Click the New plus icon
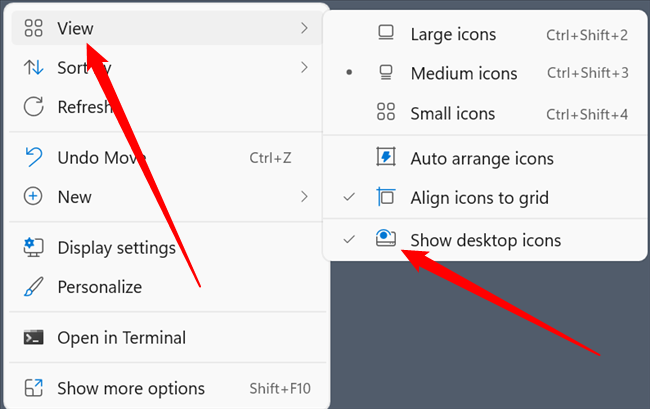The height and width of the screenshot is (409, 650). [x=33, y=196]
